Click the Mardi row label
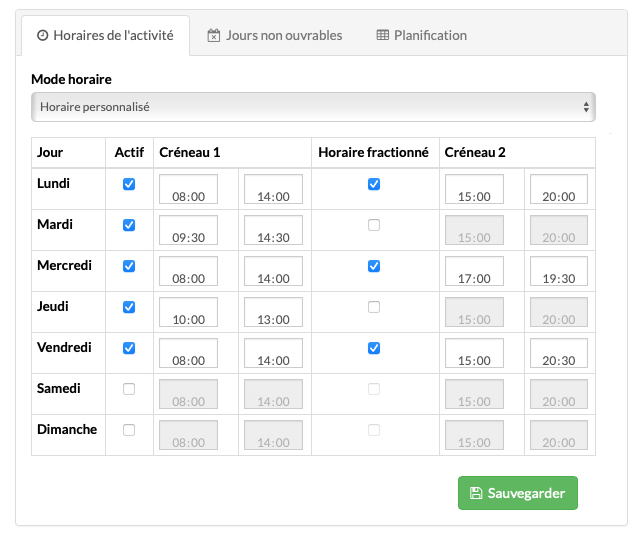The image size is (632, 542). click(55, 224)
